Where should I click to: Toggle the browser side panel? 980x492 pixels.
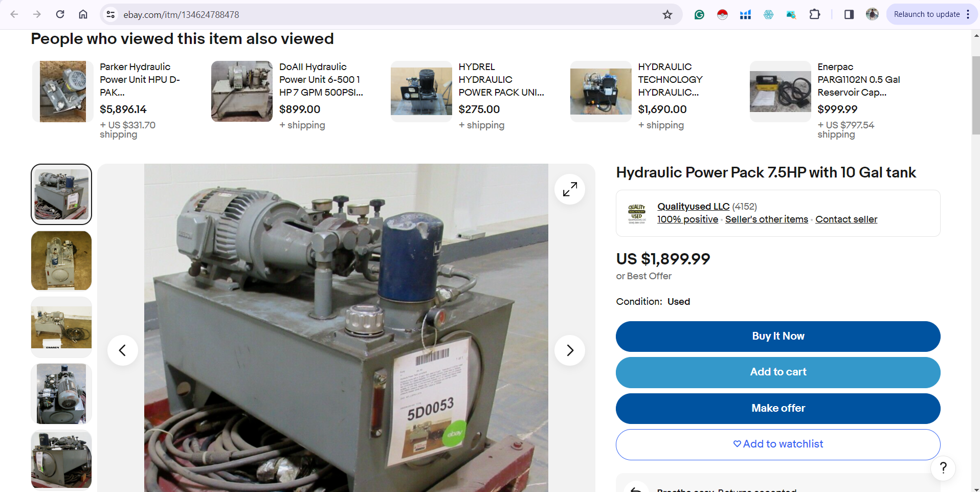849,14
